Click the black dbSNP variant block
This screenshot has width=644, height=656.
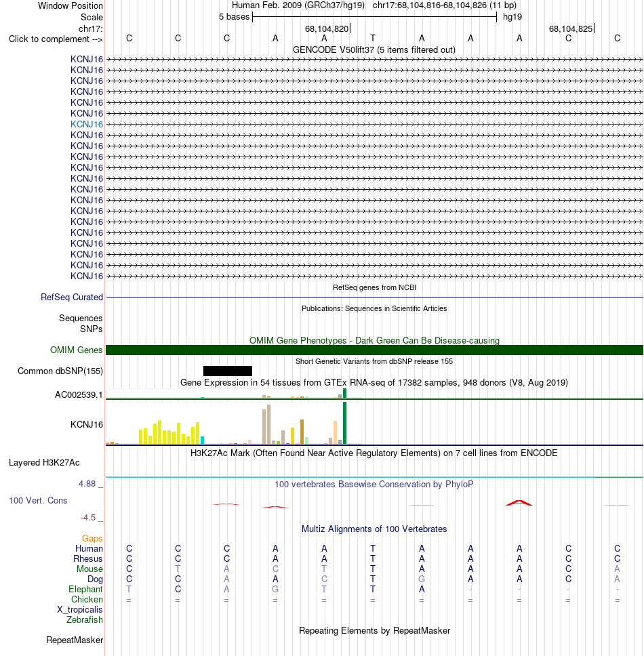228,371
